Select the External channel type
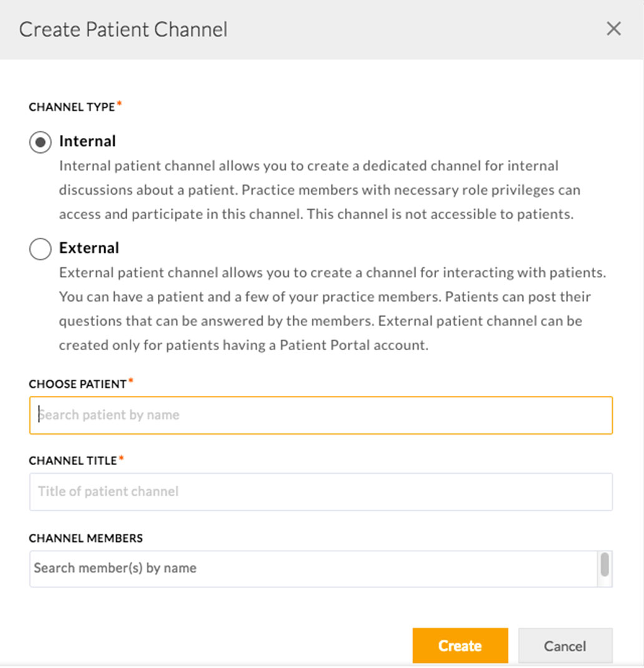The width and height of the screenshot is (644, 668). pyautogui.click(x=39, y=248)
